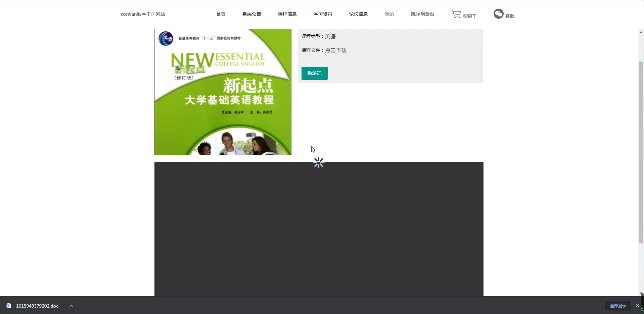This screenshot has height=314, width=644.
Task: Click the 课程类型：英语 text
Action: (x=318, y=37)
